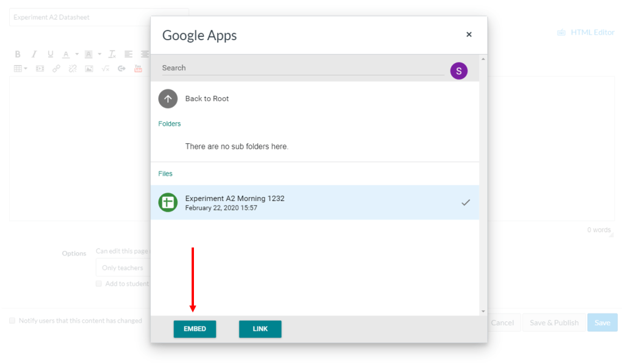Click the insert link chain icon
Image resolution: width=622 pixels, height=364 pixels.
[57, 69]
